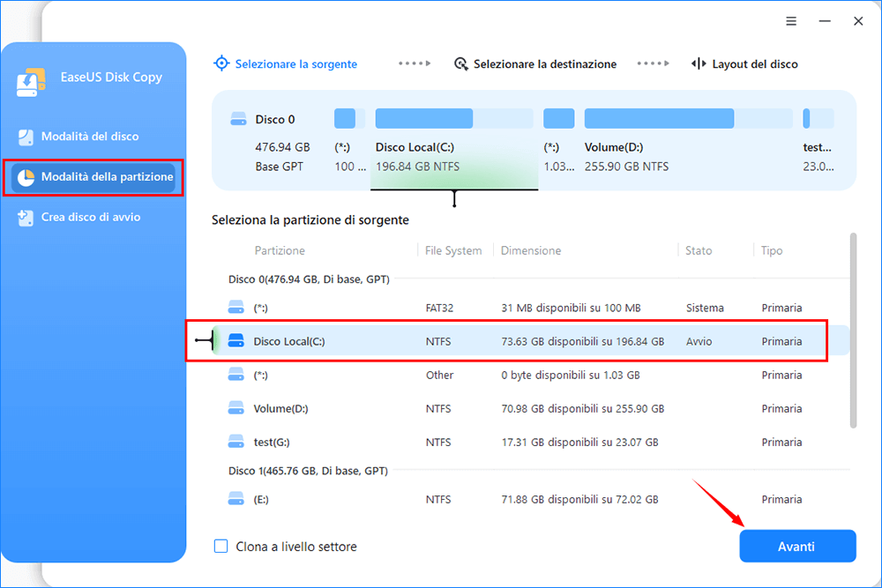Viewport: 882px width, 588px height.
Task: Click '476.94 GB' disk size text
Action: (x=282, y=147)
